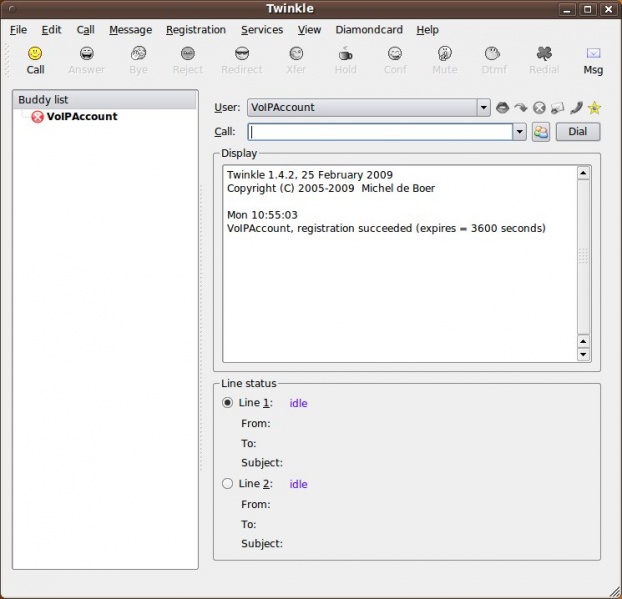Click the phone handset status icon
622x599 pixels.
(x=576, y=108)
